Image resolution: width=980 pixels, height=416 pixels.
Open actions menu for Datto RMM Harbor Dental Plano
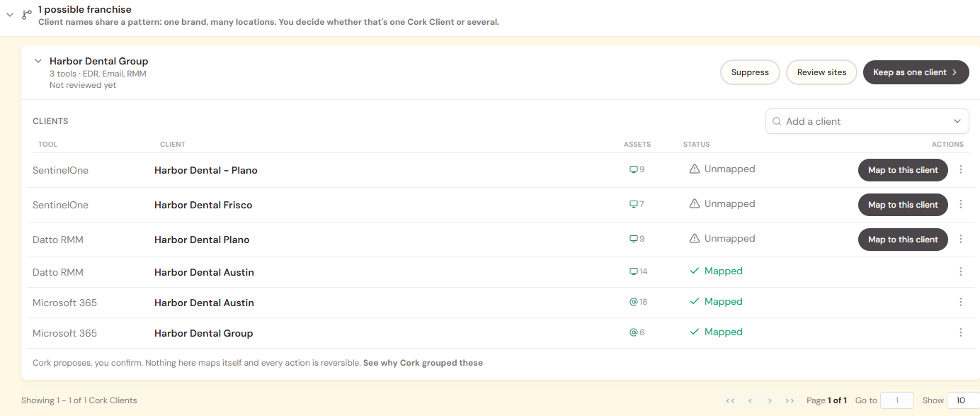tap(961, 240)
